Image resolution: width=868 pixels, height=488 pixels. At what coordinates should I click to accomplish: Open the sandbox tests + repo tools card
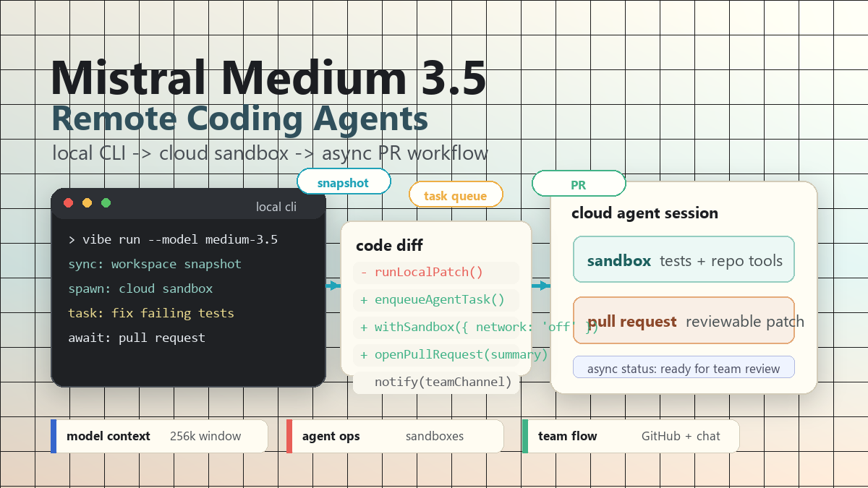684,260
